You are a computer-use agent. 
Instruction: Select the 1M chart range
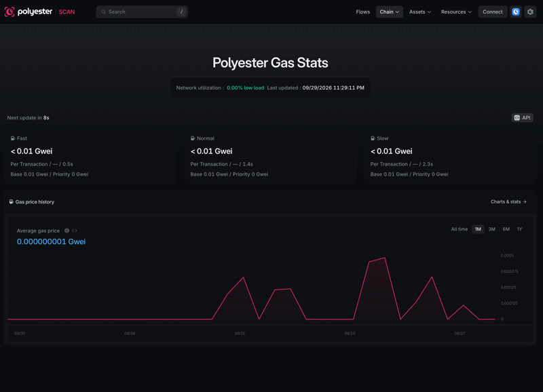point(478,229)
